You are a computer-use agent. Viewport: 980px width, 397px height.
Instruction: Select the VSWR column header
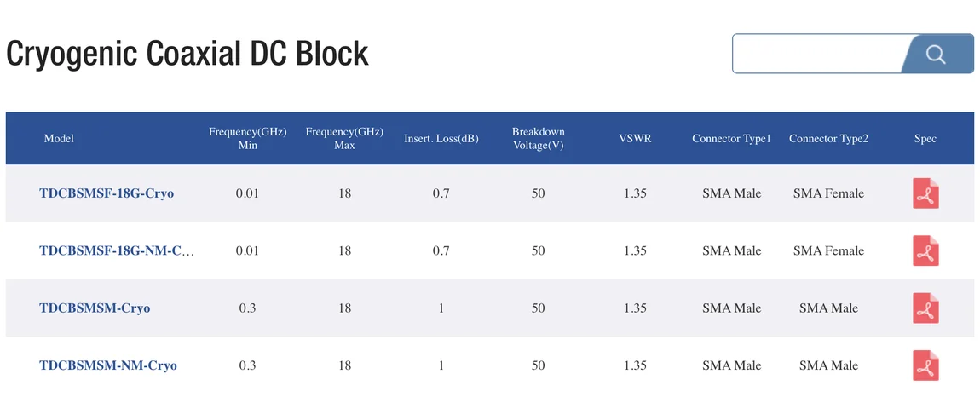[635, 138]
